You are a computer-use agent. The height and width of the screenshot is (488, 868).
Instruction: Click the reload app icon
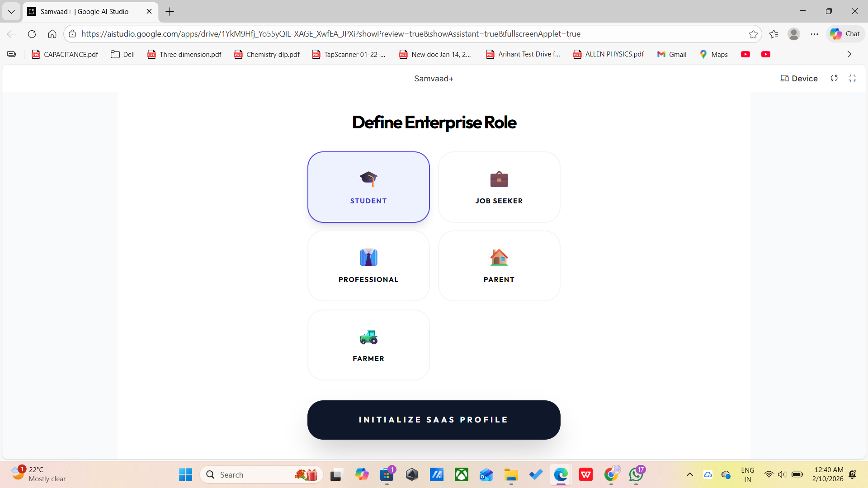click(834, 79)
